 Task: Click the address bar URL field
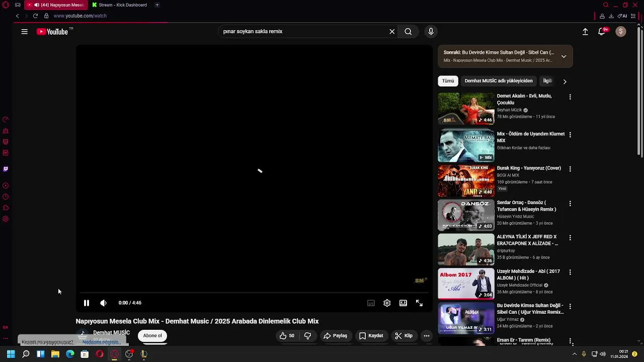[80, 16]
